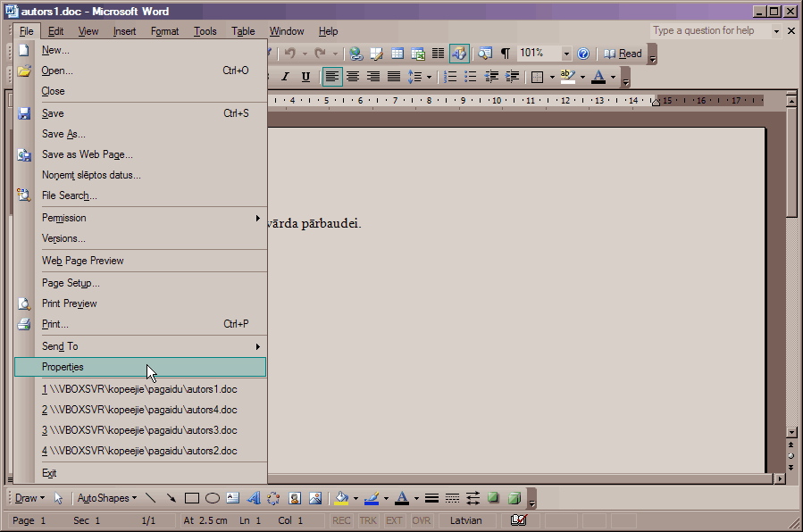
Task: Select the Arrow drawing tool
Action: pos(171,498)
